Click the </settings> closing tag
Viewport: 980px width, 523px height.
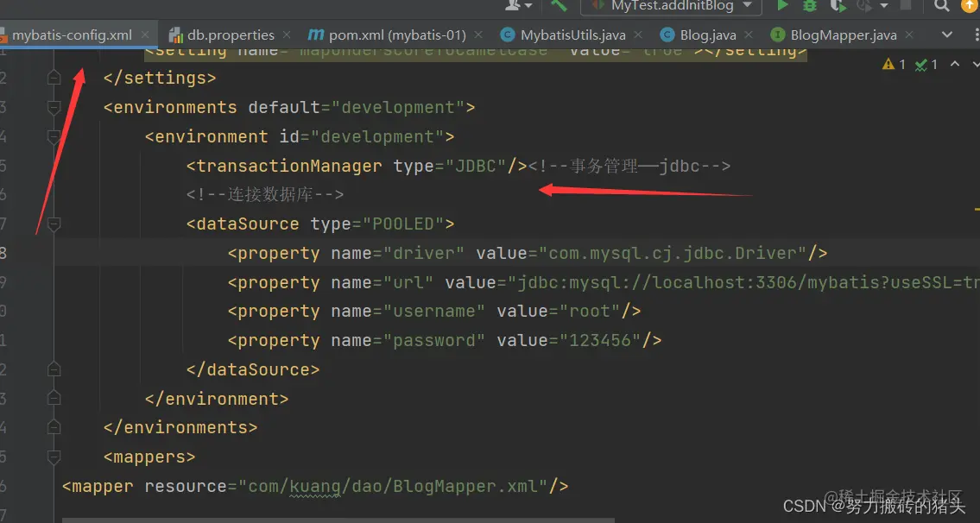160,79
